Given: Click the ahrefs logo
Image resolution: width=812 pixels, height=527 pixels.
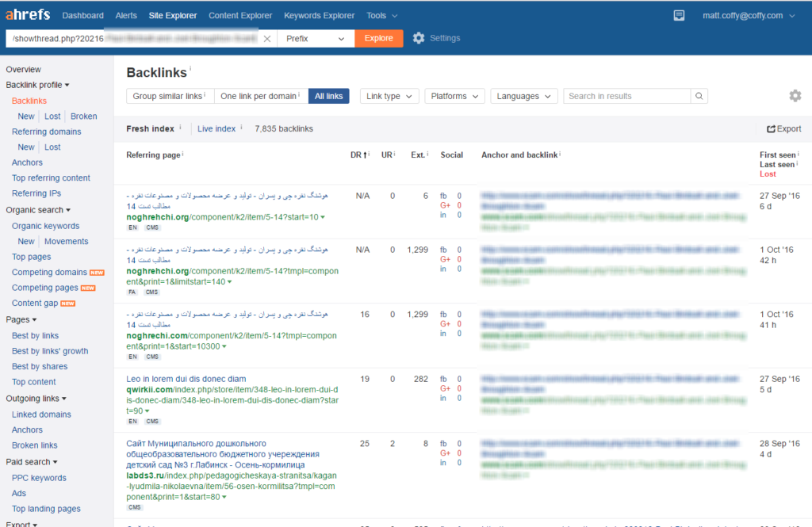Looking at the screenshot, I should click(28, 14).
